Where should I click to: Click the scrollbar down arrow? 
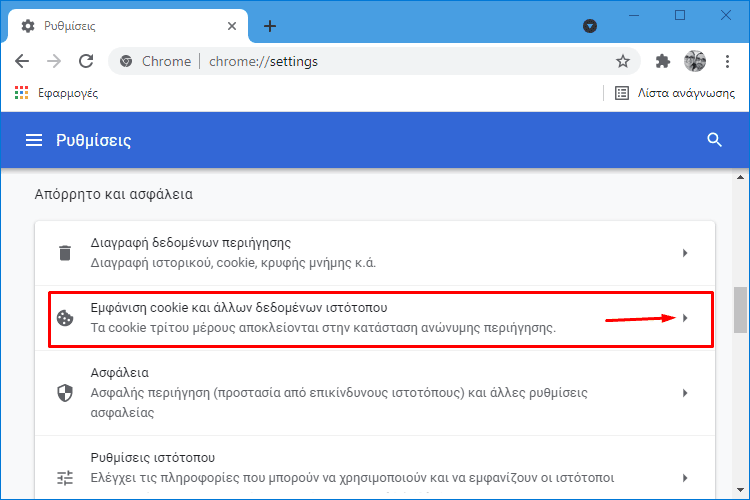740,490
